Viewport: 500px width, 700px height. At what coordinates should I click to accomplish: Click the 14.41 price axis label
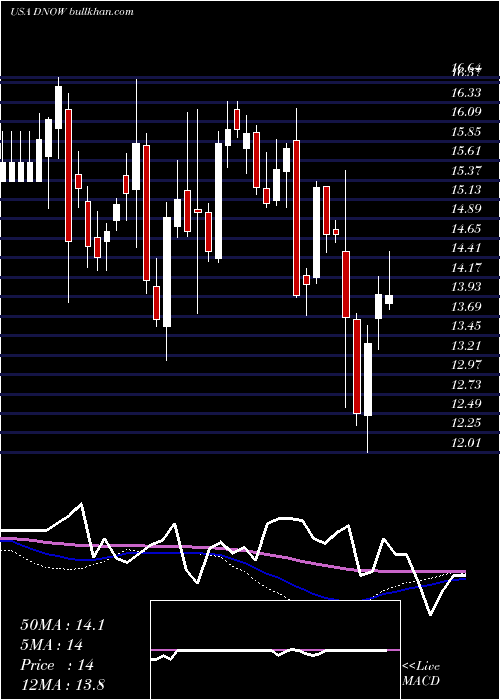[467, 248]
